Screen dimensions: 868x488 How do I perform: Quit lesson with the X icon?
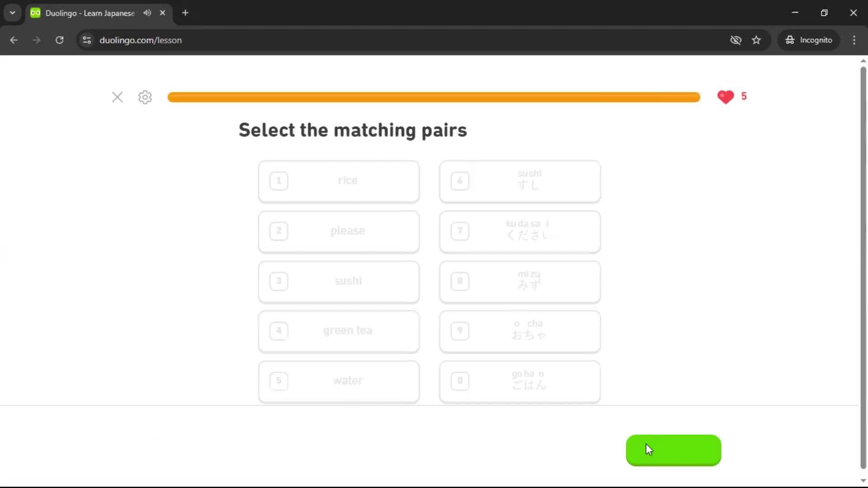[117, 97]
